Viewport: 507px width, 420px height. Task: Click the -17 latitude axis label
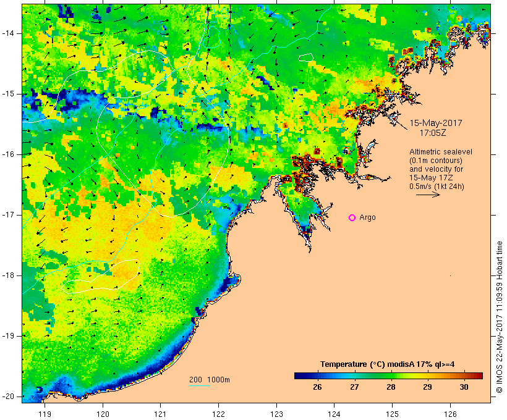(8, 215)
